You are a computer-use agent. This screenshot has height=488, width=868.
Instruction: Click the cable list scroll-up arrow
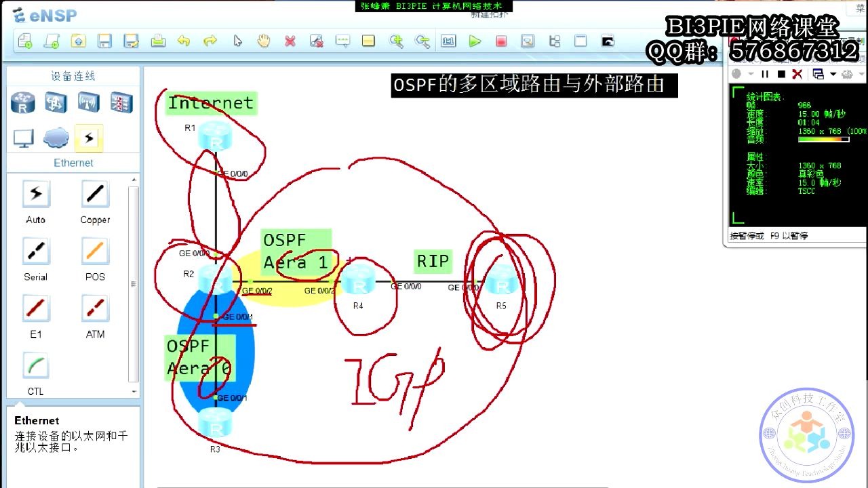click(x=134, y=180)
